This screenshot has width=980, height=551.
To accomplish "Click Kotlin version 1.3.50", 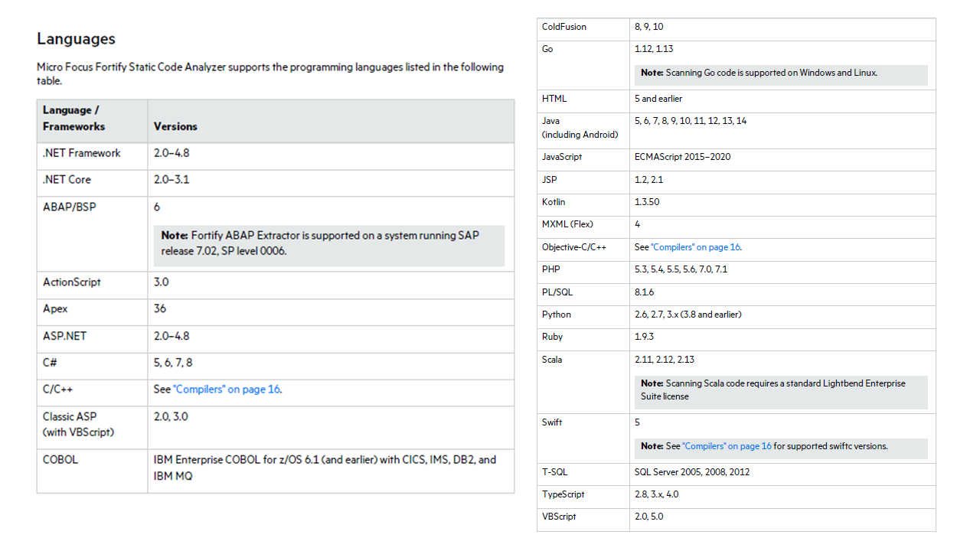I will coord(647,202).
